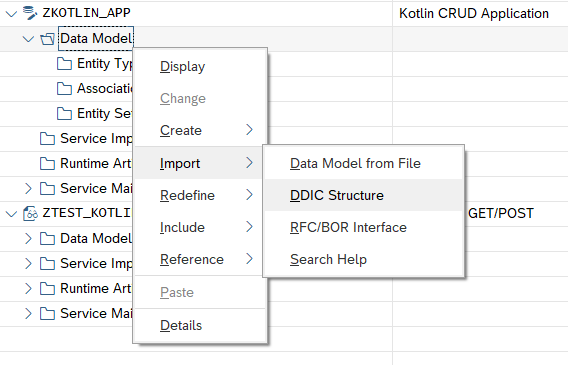Screen dimensions: 568x365
Task: Click the Entity Sets folder icon
Action: (64, 114)
